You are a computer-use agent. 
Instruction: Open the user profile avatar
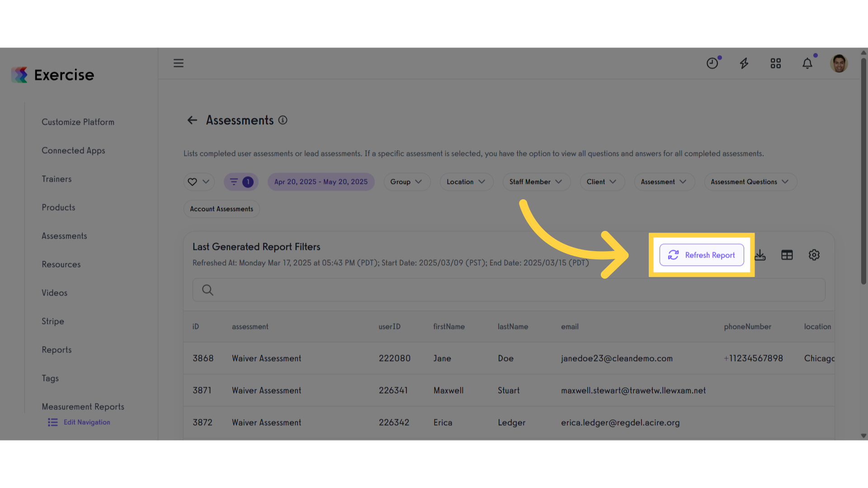(839, 63)
